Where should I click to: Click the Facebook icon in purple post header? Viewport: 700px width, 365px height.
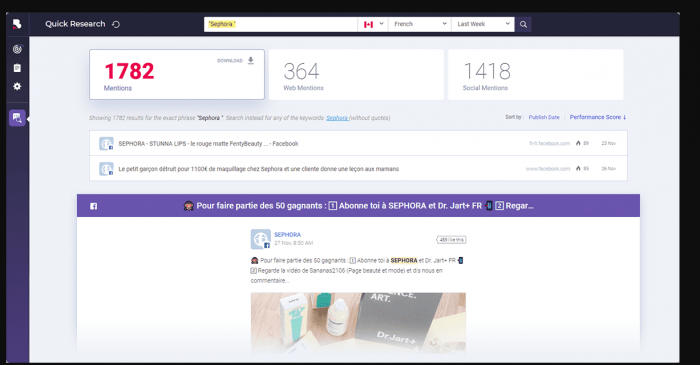tap(93, 206)
